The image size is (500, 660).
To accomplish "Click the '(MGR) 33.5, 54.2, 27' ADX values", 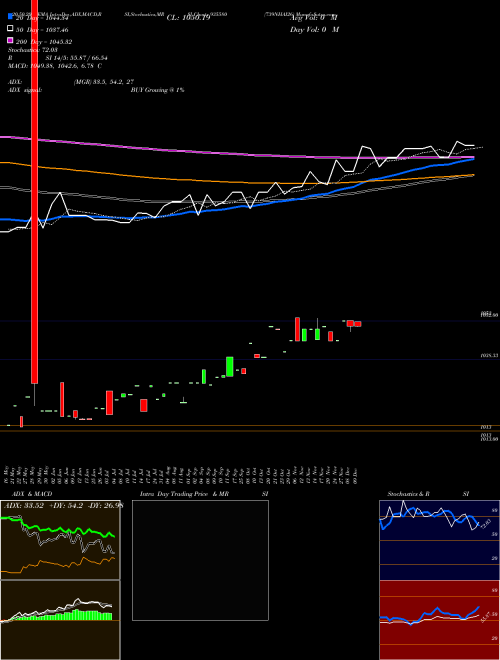I will click(104, 82).
